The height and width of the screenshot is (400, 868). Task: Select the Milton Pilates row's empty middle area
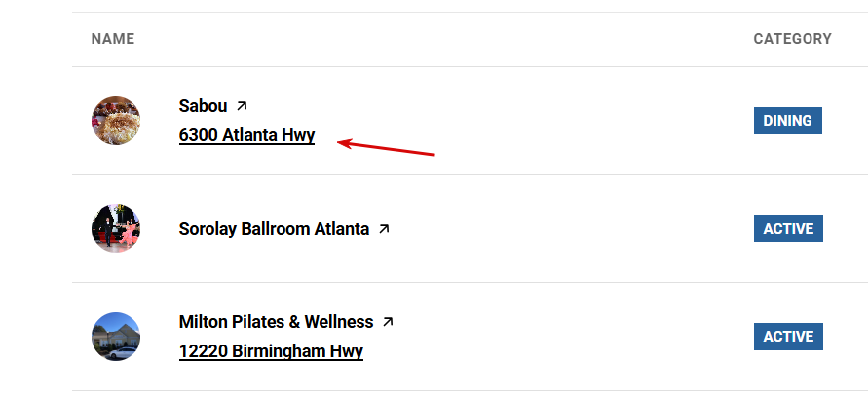tap(565, 337)
